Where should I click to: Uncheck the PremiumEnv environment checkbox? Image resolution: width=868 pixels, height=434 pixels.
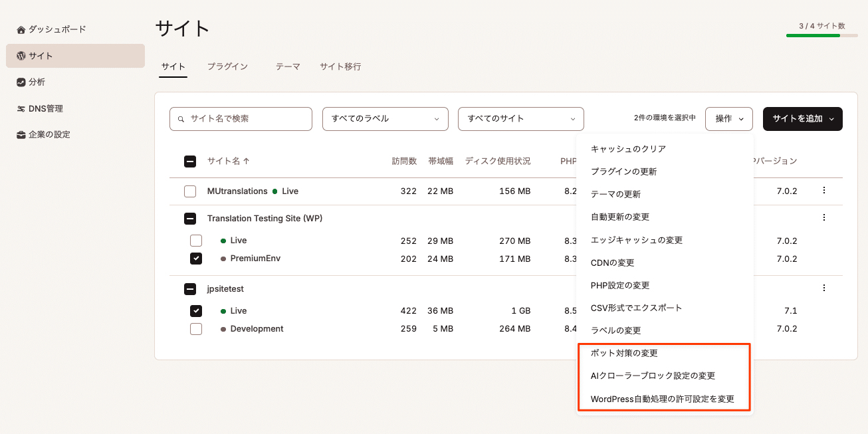point(196,259)
